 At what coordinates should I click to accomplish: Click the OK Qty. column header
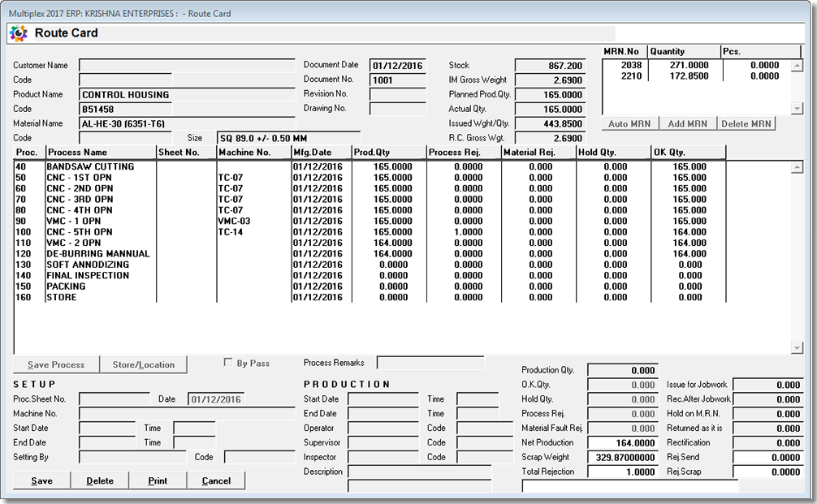[688, 152]
